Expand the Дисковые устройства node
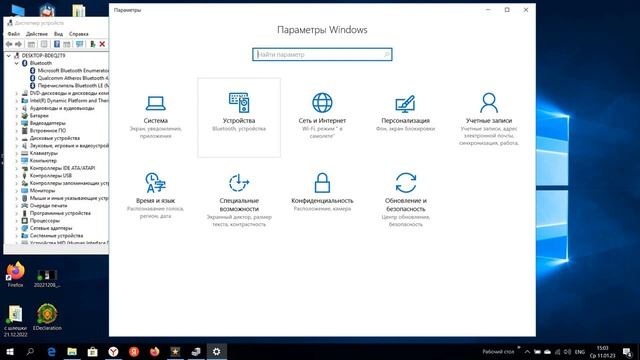The image size is (640, 360). coord(17,138)
